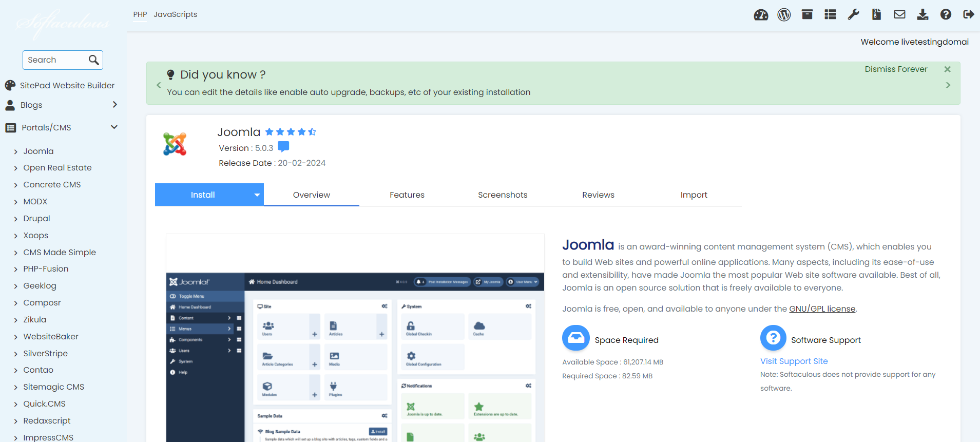Select Contao in sidebar

pos(38,370)
